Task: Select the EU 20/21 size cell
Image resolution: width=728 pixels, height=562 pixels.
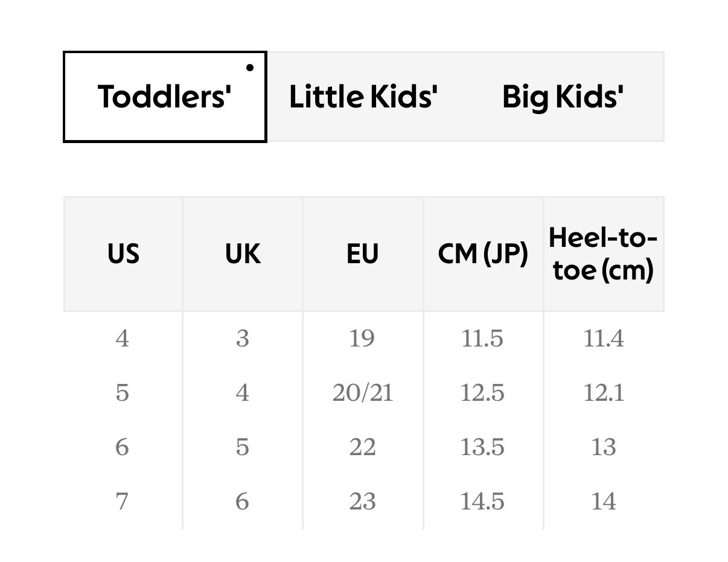Action: (x=362, y=393)
